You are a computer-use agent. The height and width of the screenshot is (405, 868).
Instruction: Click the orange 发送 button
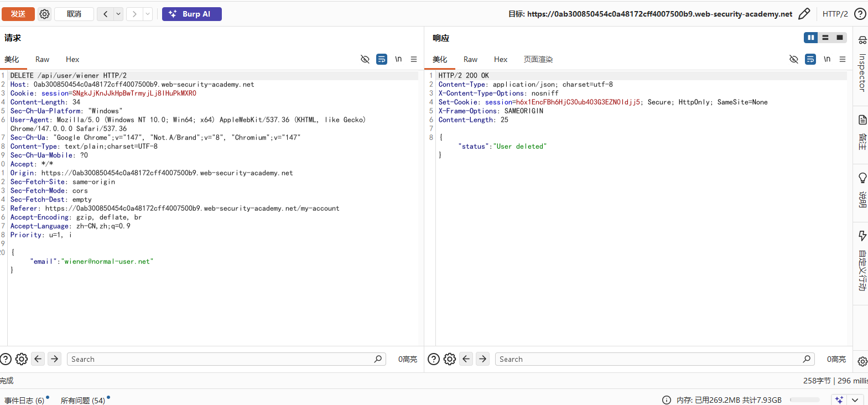coord(18,14)
